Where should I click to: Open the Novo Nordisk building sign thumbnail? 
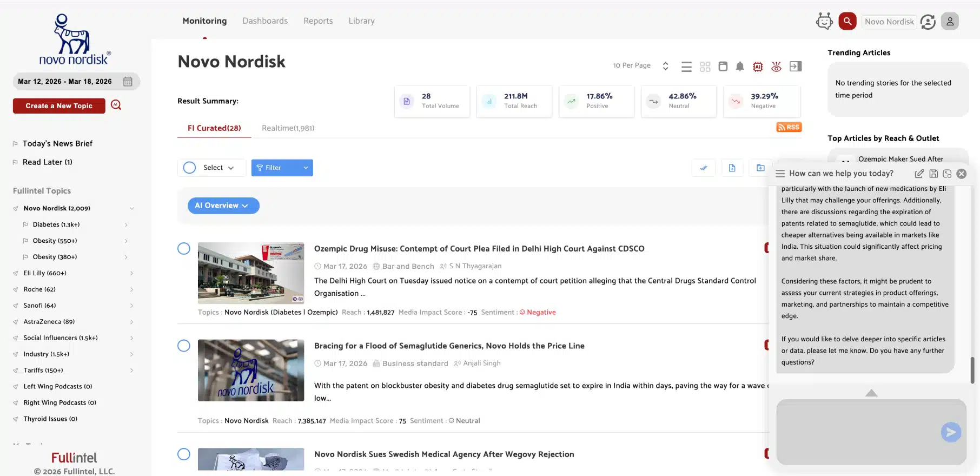[x=251, y=371]
